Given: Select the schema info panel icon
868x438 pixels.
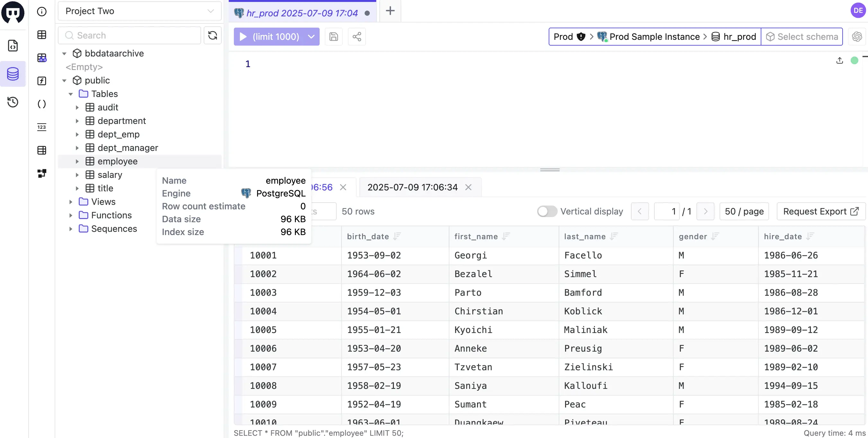Looking at the screenshot, I should [x=42, y=11].
